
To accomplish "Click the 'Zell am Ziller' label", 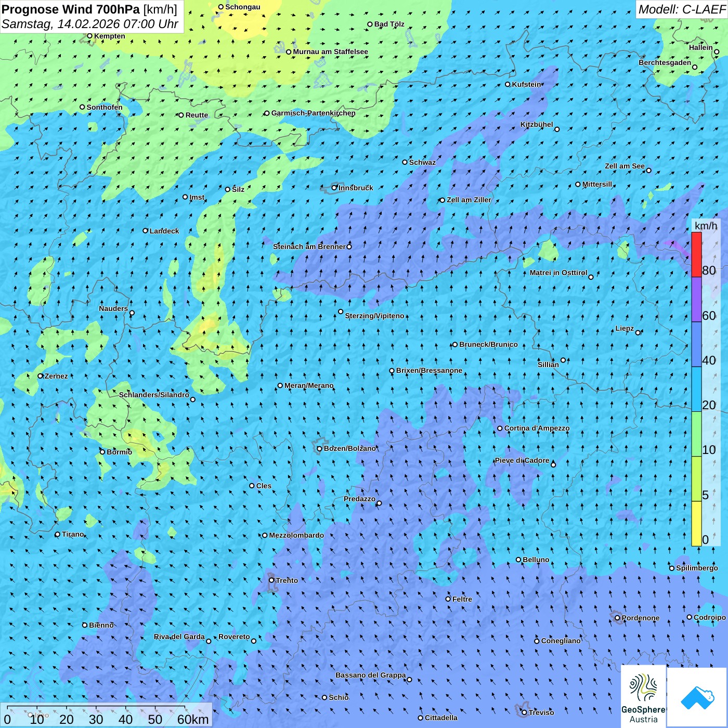I will coord(469,200).
